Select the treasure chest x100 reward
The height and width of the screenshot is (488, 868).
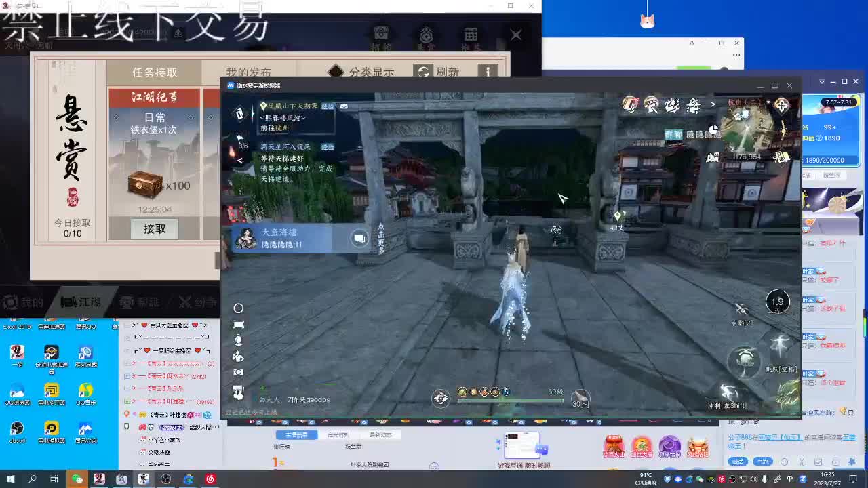click(x=145, y=184)
